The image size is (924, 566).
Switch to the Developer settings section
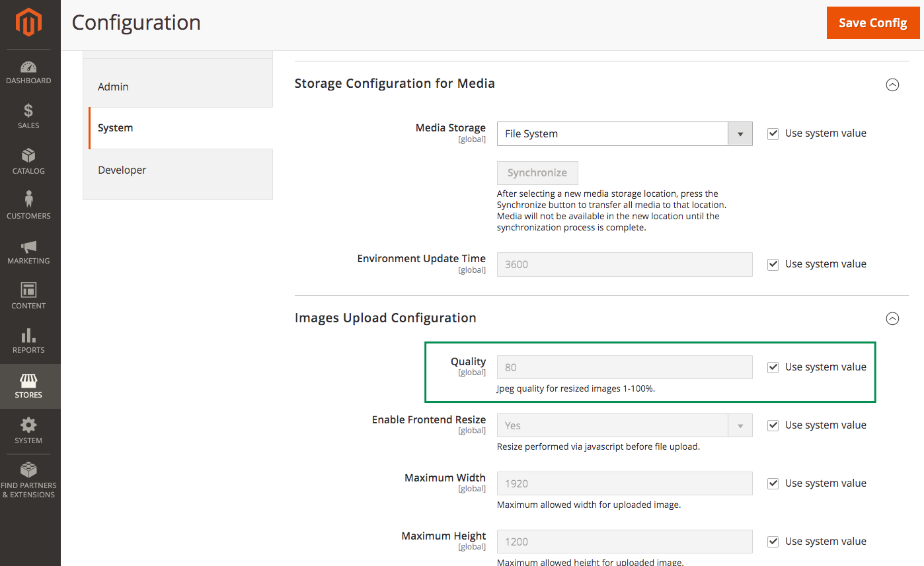(x=122, y=170)
